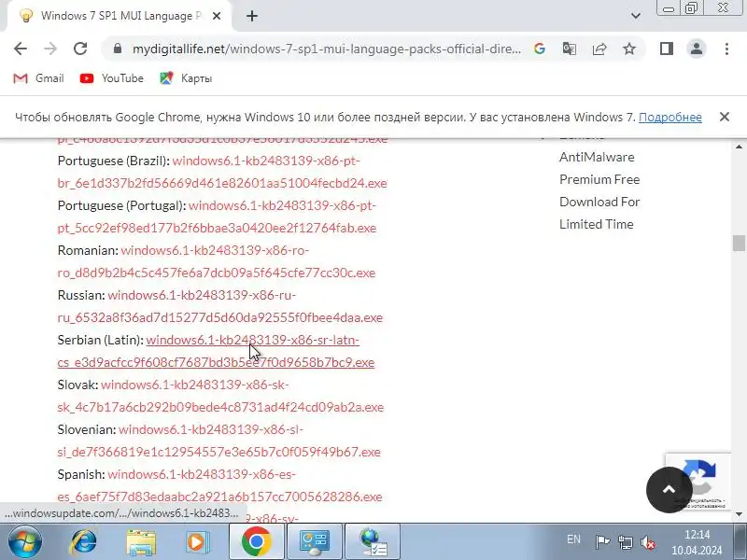
Task: Reload the current page
Action: (x=80, y=49)
